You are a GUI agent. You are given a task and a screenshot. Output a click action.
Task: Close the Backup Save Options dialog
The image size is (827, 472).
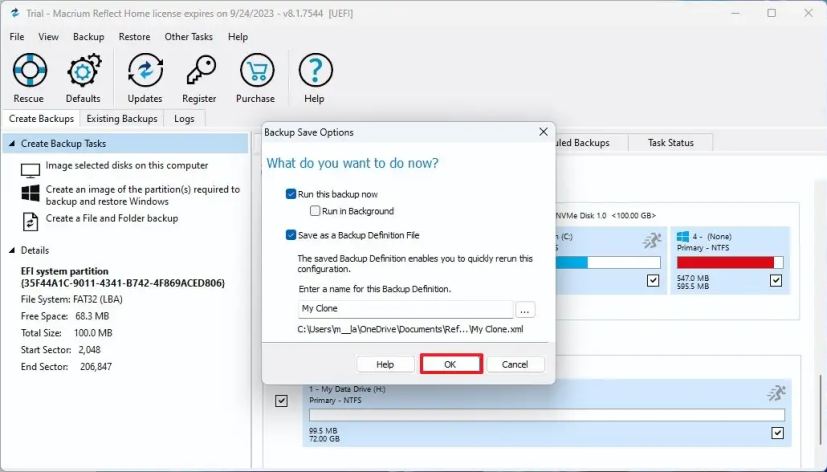pos(543,132)
